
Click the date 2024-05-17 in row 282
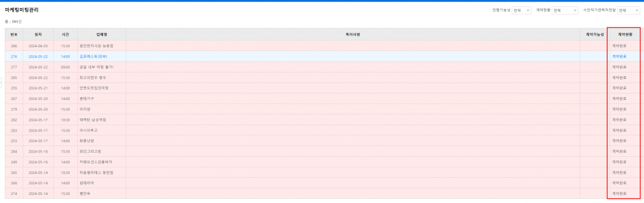point(38,119)
